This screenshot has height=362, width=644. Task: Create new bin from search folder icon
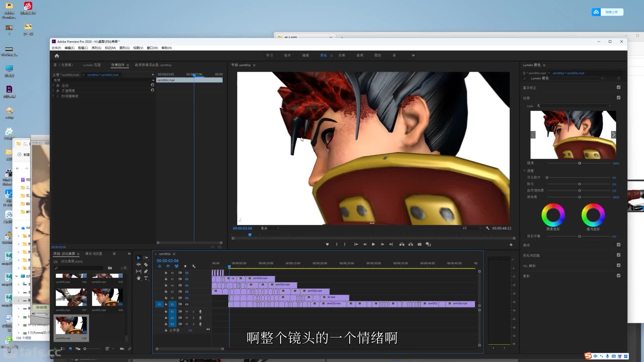point(110,268)
